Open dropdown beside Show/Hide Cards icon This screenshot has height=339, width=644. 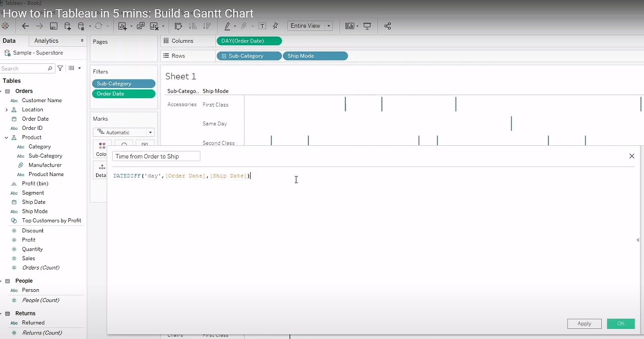357,26
